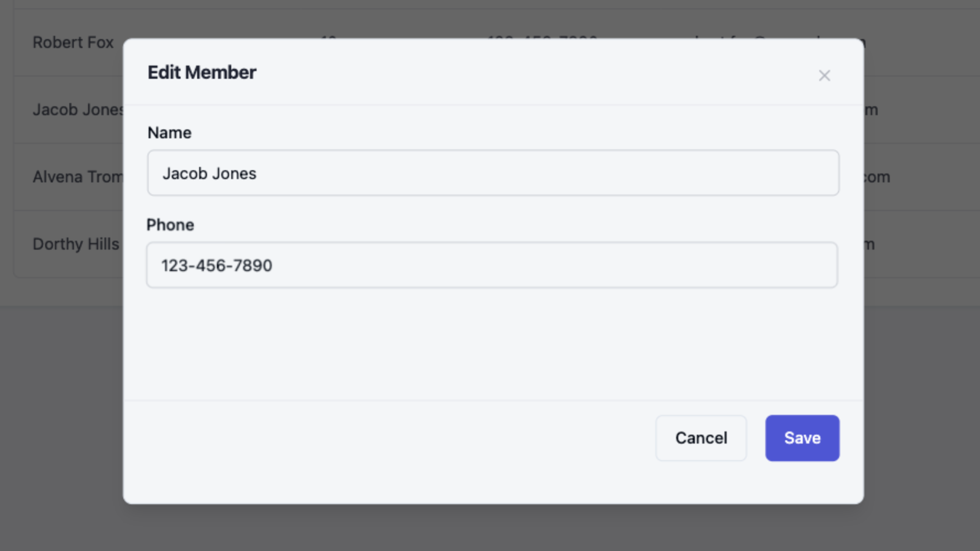Select the Alvena row behind the dialog
980x551 pixels.
click(76, 177)
